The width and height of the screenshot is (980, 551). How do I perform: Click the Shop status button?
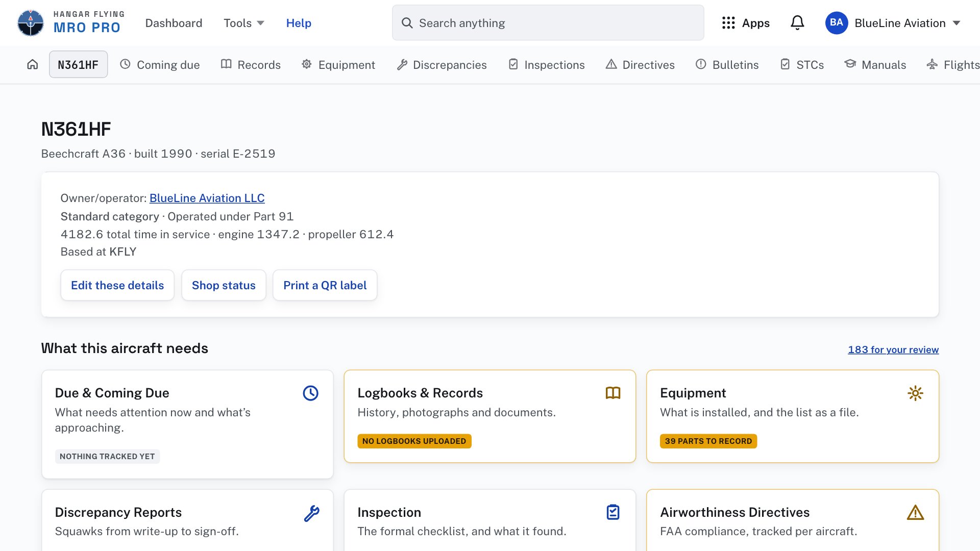pos(224,285)
